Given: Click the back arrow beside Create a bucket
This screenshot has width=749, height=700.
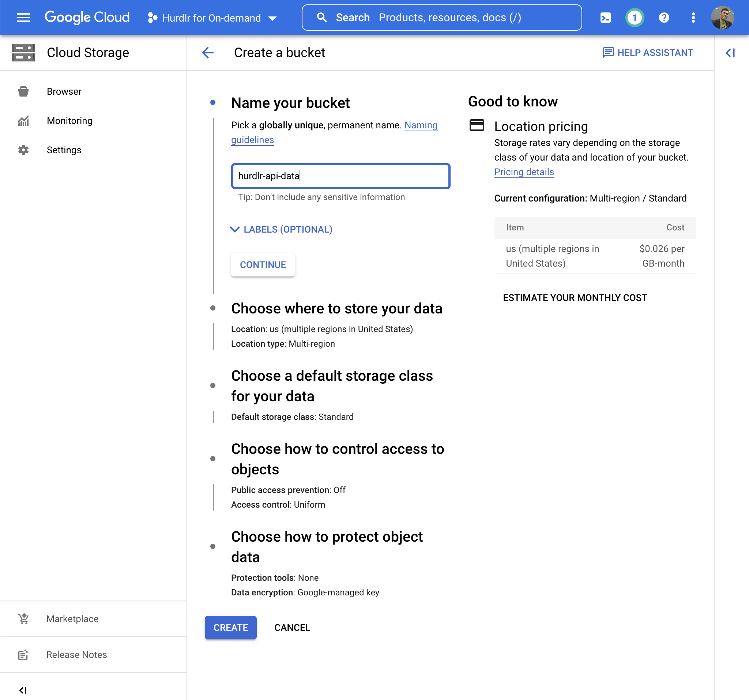Looking at the screenshot, I should (x=208, y=53).
